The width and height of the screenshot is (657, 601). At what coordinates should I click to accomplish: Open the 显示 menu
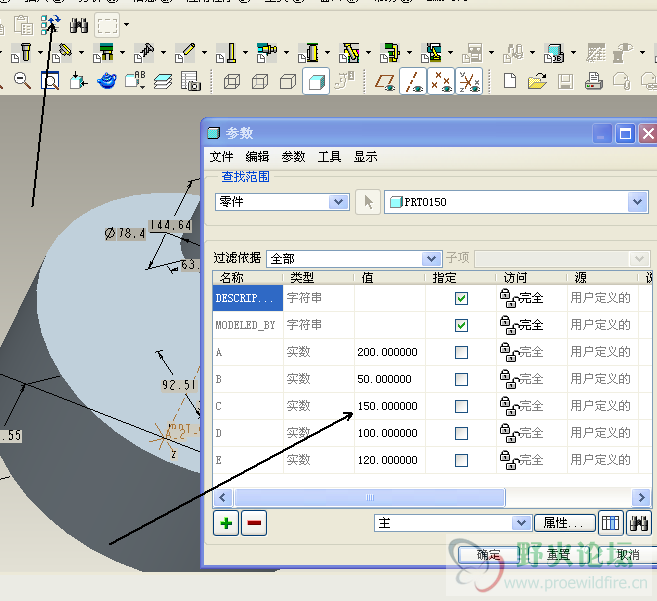(365, 157)
